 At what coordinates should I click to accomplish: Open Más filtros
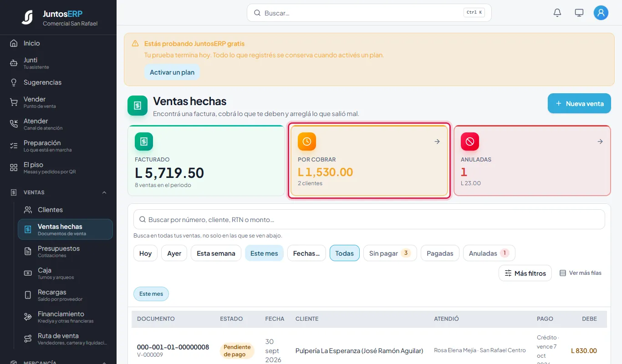pyautogui.click(x=525, y=273)
